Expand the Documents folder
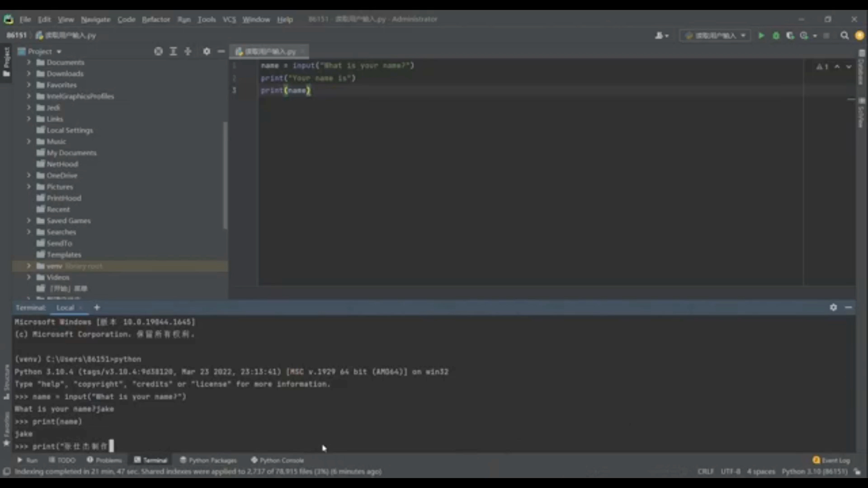This screenshot has width=868, height=488. tap(29, 62)
